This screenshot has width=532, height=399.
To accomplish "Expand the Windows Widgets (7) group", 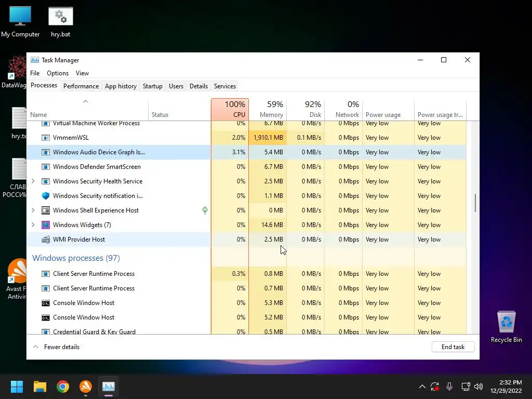I will pos(33,225).
